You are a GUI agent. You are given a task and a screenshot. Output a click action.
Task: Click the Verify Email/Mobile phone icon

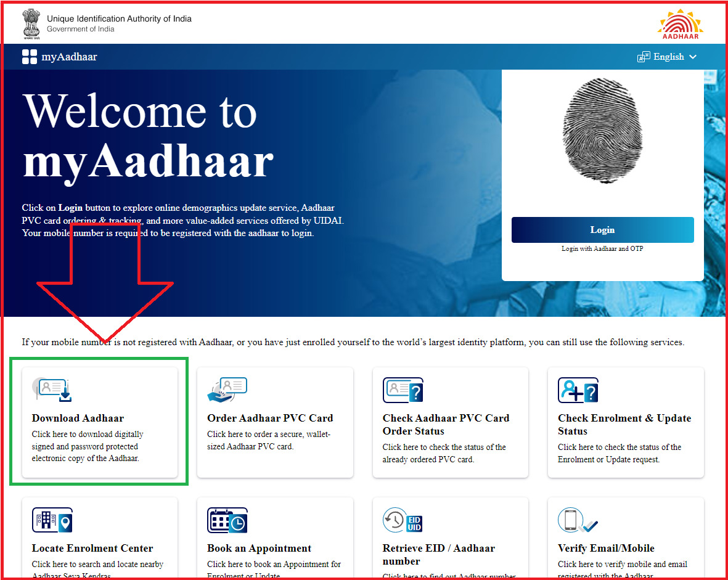(576, 520)
